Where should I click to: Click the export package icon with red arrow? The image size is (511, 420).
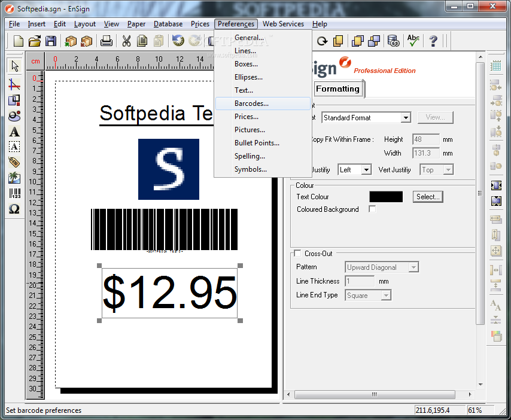click(x=87, y=41)
